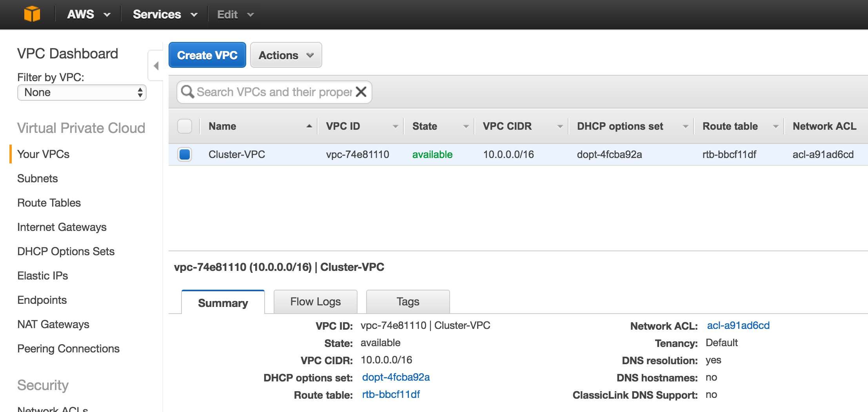868x412 pixels.
Task: Open the VPC Dashboard link
Action: pos(67,54)
